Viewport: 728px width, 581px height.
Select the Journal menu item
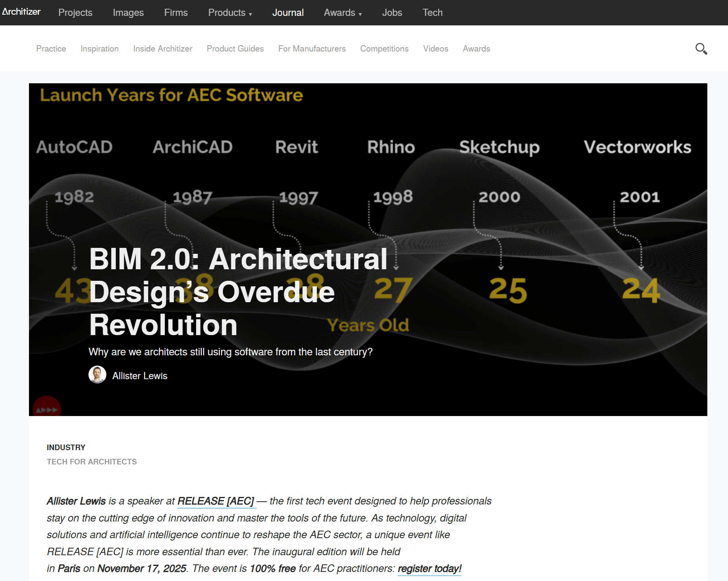[x=288, y=13]
